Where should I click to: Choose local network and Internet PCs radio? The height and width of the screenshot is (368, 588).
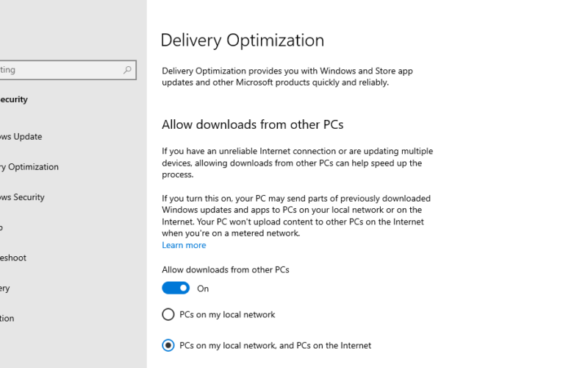[x=168, y=345]
